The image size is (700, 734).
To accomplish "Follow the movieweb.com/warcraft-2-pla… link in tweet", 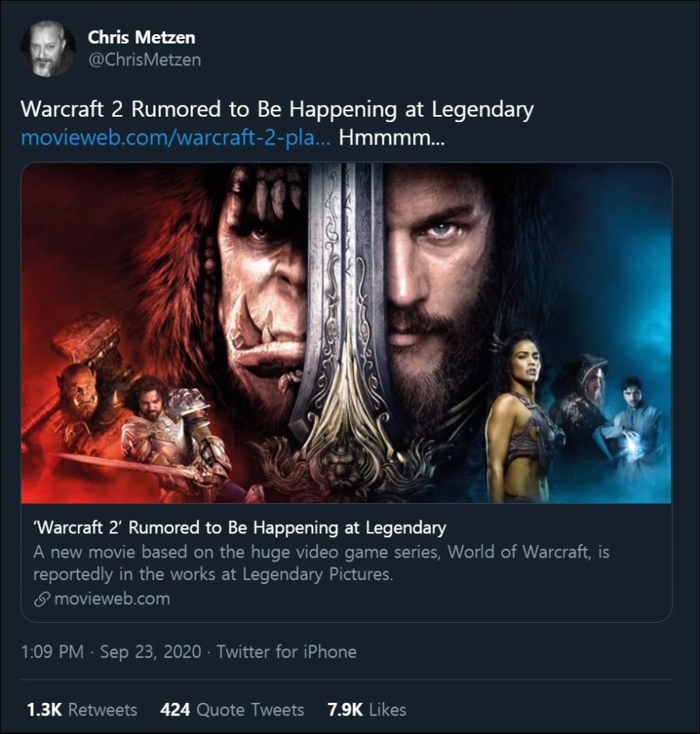I will click(177, 138).
